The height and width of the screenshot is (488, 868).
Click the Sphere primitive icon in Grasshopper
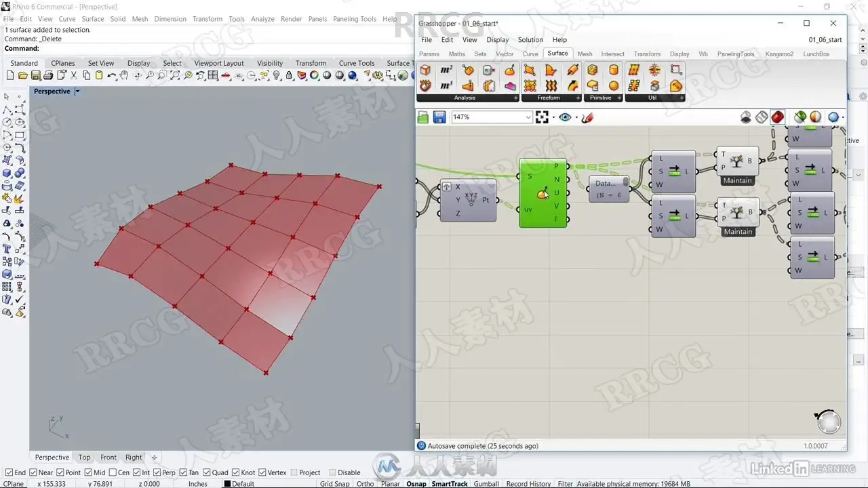614,85
